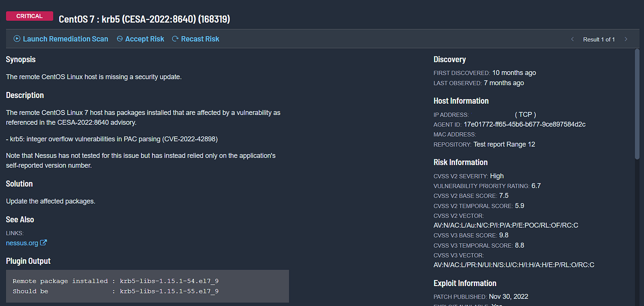Click the previous result chevron arrow
644x306 pixels.
click(572, 39)
